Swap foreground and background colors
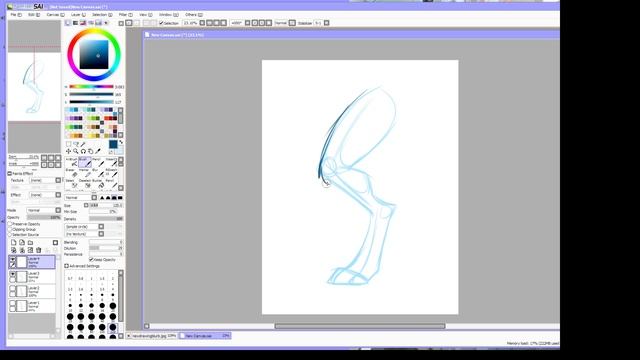Image resolution: width=640 pixels, height=360 pixels. [x=121, y=142]
